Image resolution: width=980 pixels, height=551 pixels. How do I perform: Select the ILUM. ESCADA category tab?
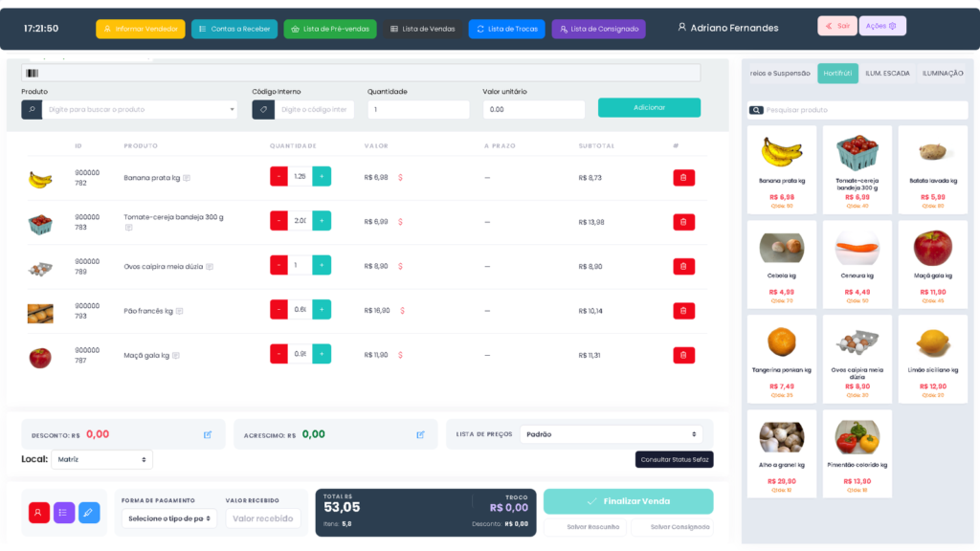[887, 73]
